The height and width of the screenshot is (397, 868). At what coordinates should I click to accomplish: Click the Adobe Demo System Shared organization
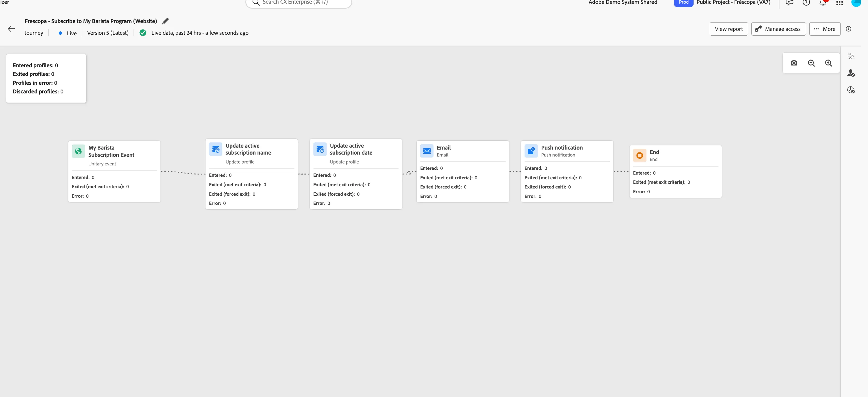pyautogui.click(x=623, y=2)
